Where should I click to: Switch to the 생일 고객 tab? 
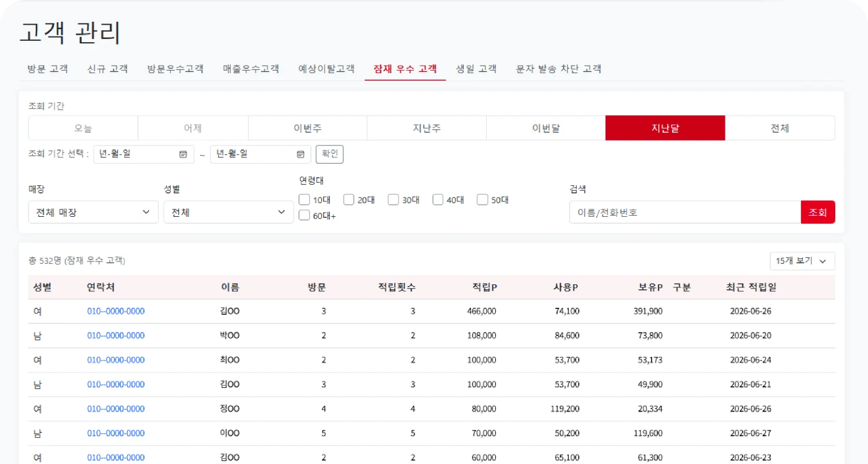click(x=476, y=69)
